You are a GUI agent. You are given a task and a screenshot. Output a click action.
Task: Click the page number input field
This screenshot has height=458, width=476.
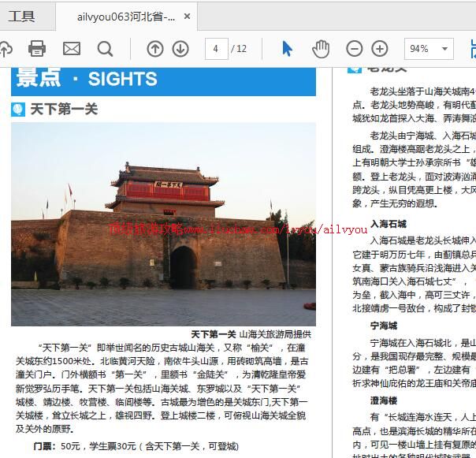coord(215,49)
